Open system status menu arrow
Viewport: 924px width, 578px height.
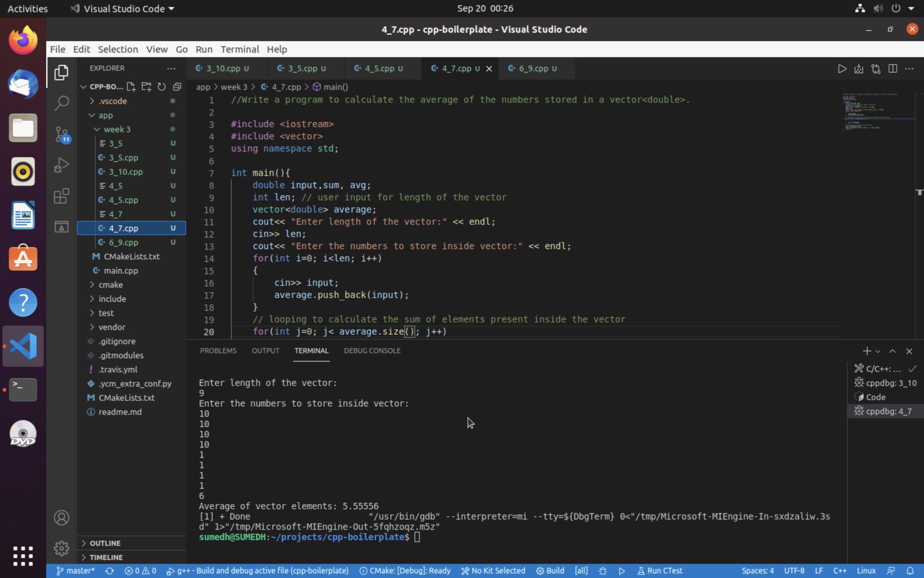(911, 8)
